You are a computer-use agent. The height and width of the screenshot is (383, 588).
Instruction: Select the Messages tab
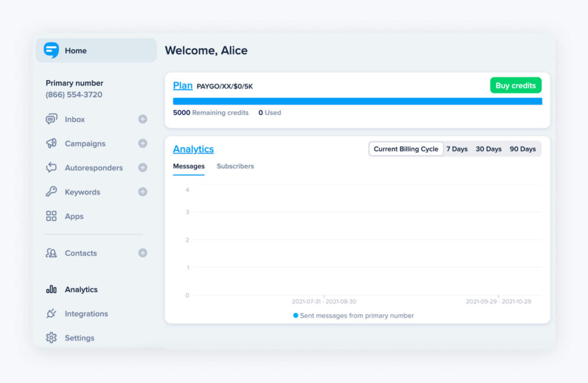tap(189, 166)
